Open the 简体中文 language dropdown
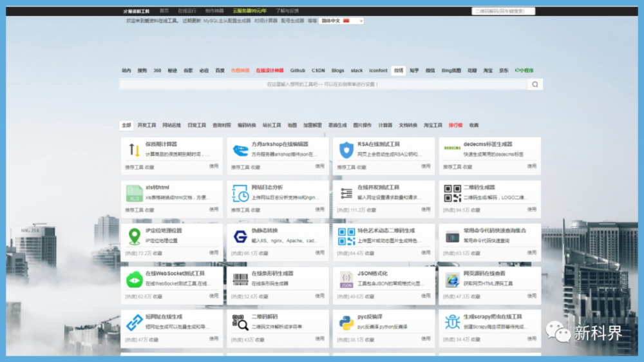This screenshot has width=644, height=362. click(341, 21)
